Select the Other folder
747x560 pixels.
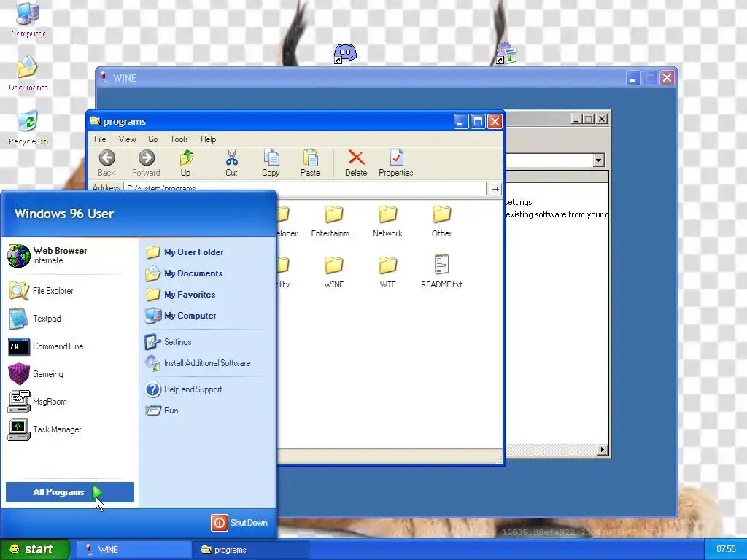441,221
